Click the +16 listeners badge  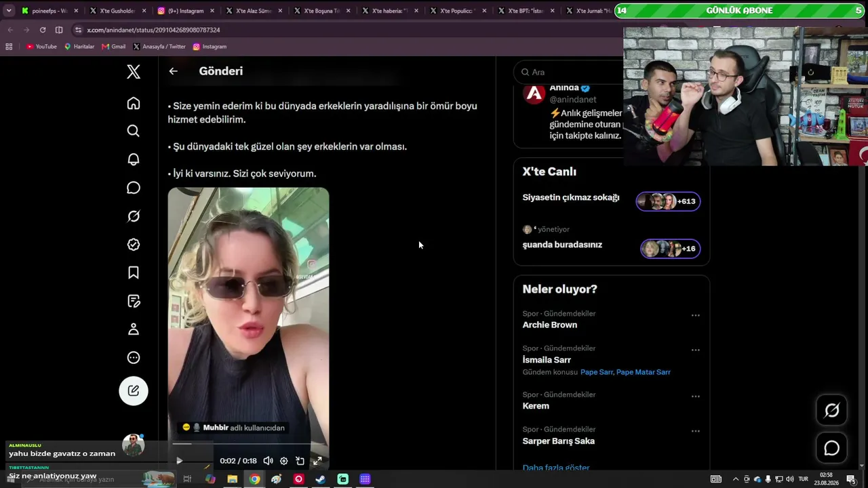pos(670,249)
